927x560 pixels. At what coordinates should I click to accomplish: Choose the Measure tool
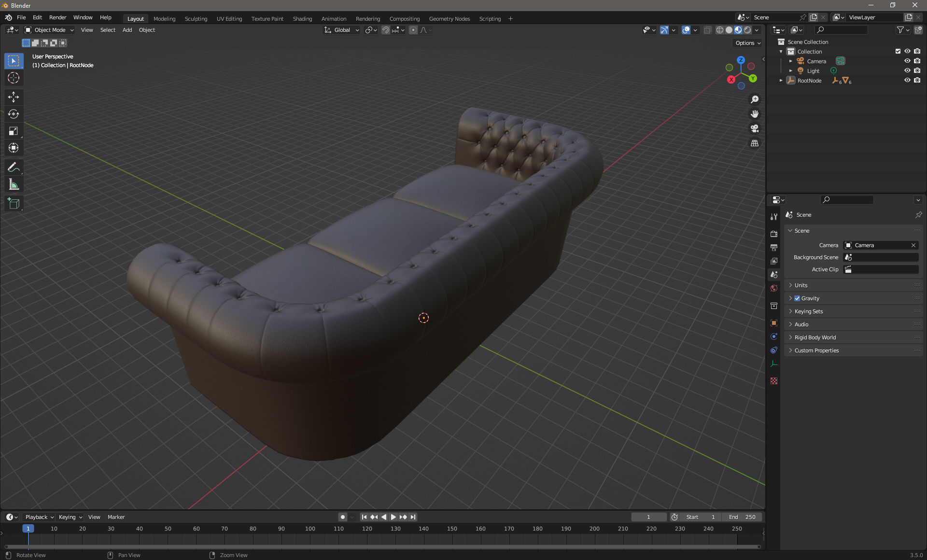tap(14, 184)
